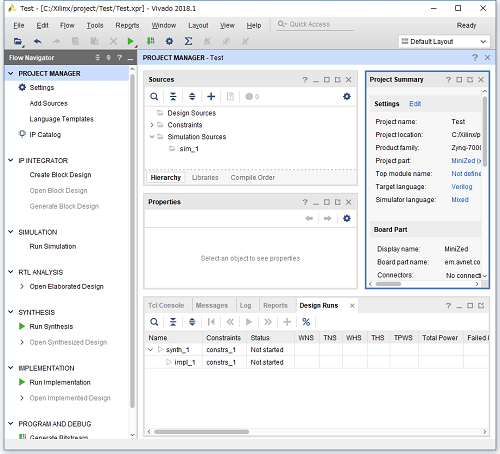This screenshot has width=500, height=454.
Task: Click the Verilog target language link
Action: pos(462,187)
